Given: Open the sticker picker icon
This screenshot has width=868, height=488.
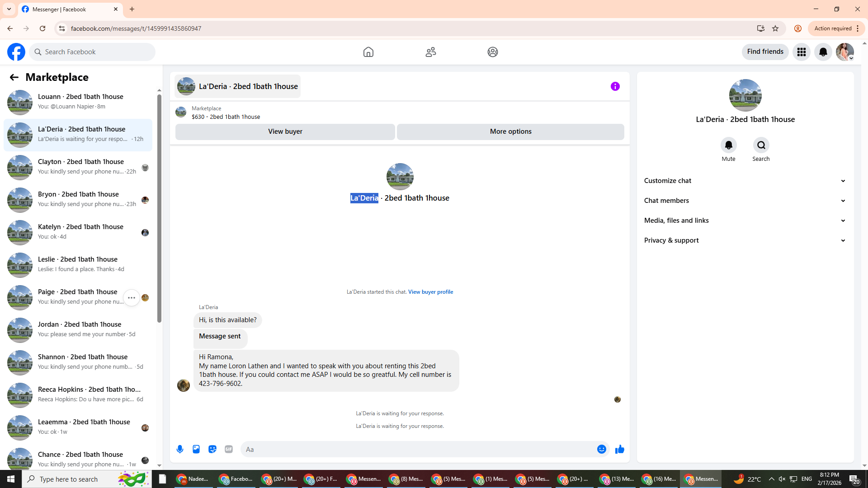Looking at the screenshot, I should [212, 449].
